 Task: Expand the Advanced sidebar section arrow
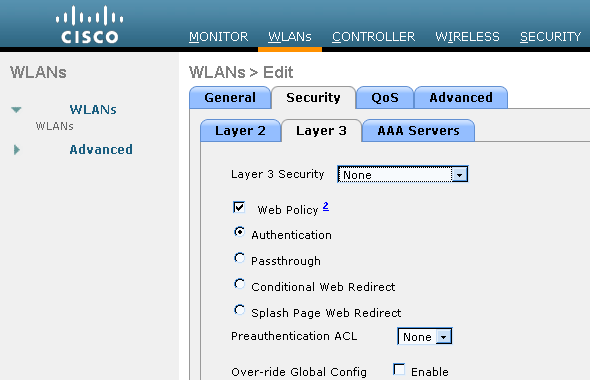click(17, 150)
